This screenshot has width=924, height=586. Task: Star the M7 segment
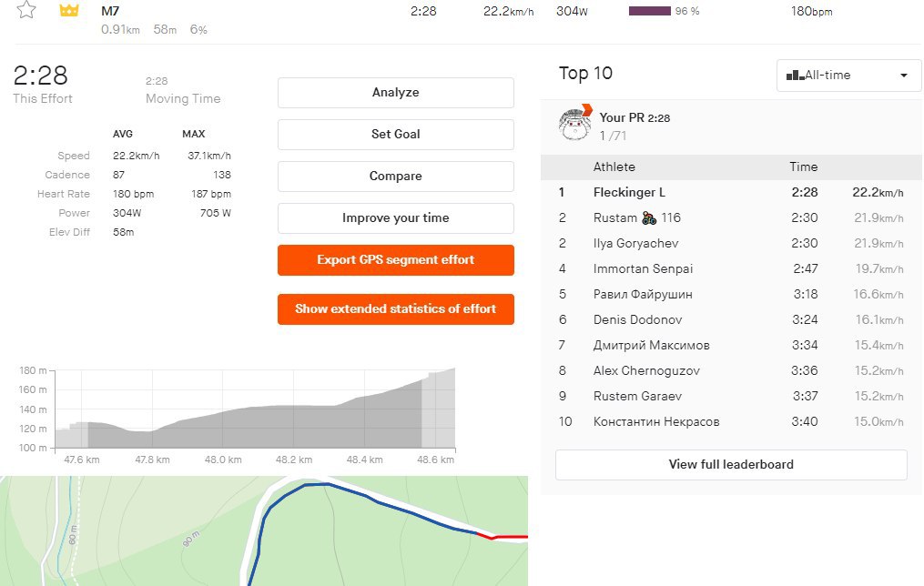25,9
